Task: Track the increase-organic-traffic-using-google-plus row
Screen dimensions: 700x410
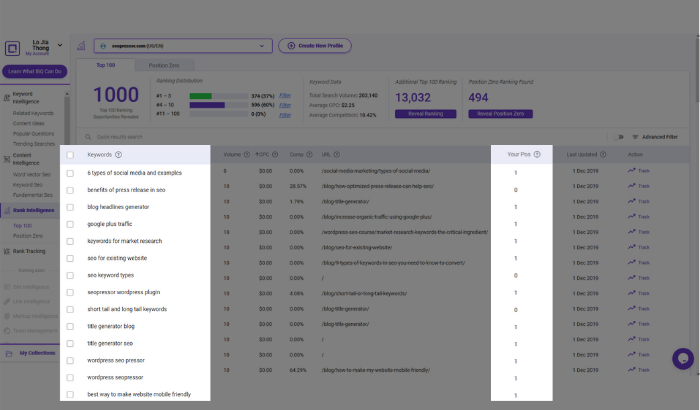Action: click(639, 217)
